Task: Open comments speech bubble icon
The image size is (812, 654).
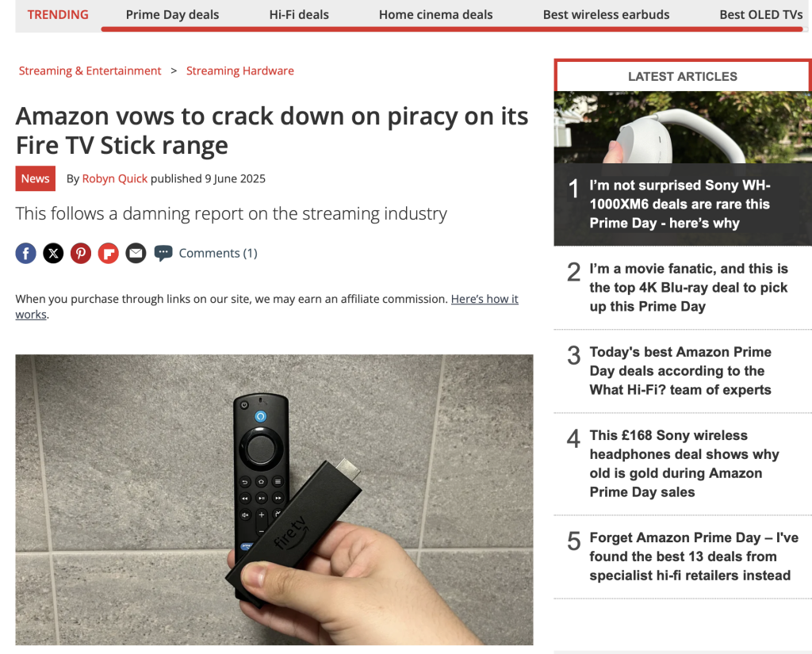Action: tap(163, 253)
